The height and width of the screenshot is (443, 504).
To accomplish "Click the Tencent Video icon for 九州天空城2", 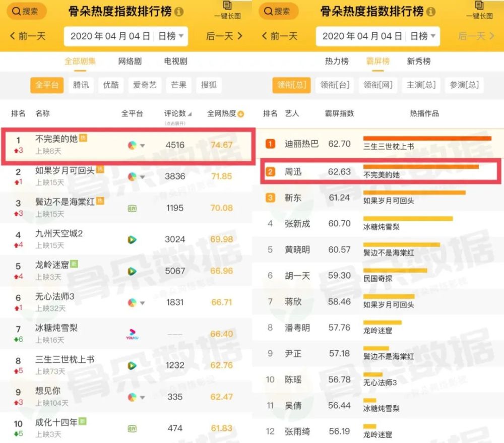I will click(x=132, y=240).
